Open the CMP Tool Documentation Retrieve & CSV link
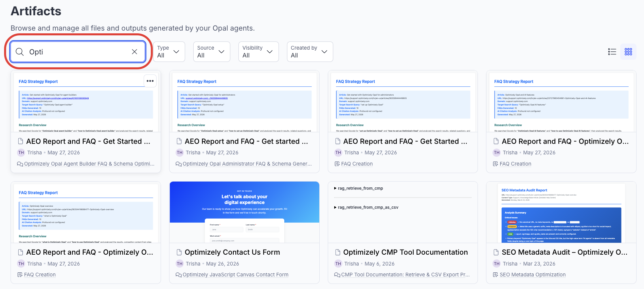The width and height of the screenshot is (644, 289). 406,275
